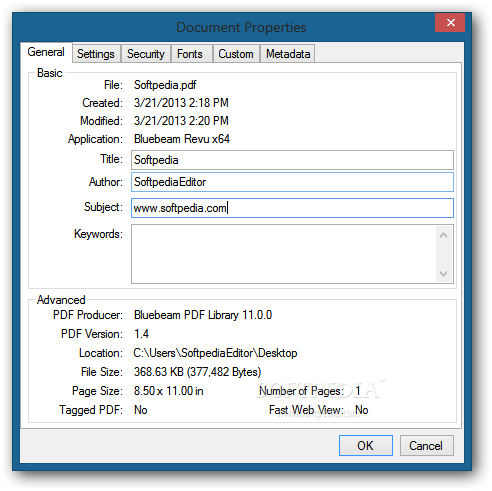Viewport: 492px width, 491px height.
Task: Click the PDF Version value 1.4
Action: click(141, 334)
